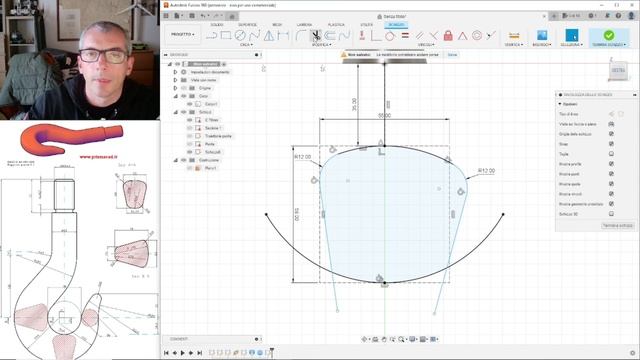Click the Save icon in top bar
This screenshot has height=360, width=640.
192,16
